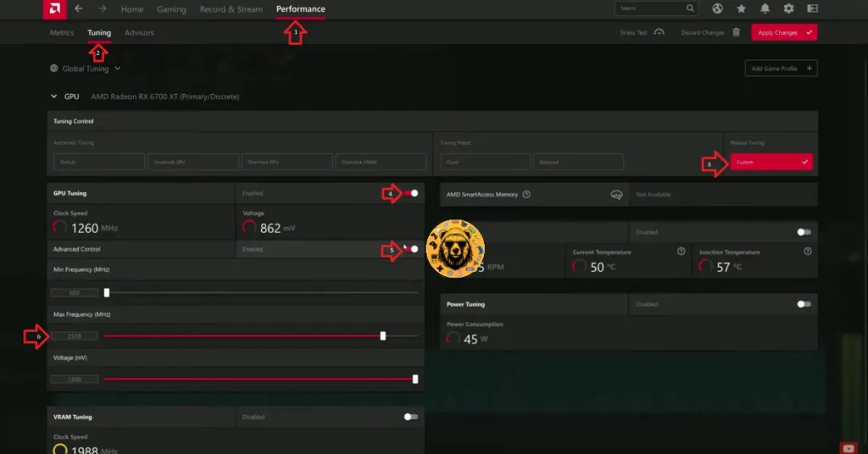Click the AMD Radeon RX 6700 XT label
Image resolution: width=868 pixels, height=454 pixels.
coord(165,97)
